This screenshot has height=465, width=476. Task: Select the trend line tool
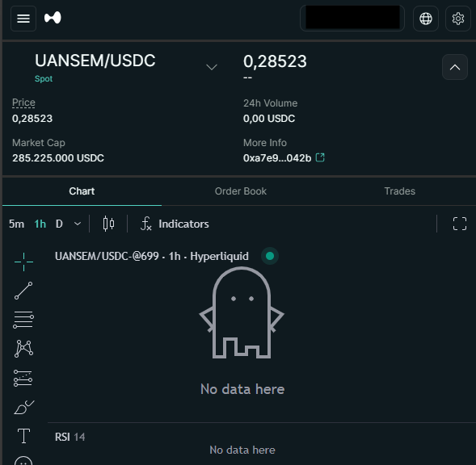tap(23, 291)
